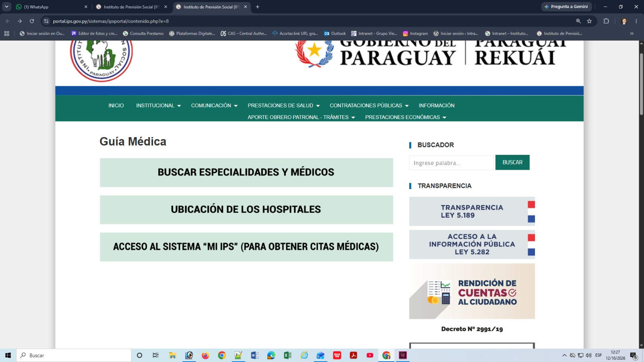Show hidden system tray icons
Screen dimensions: 644x362
point(564,355)
